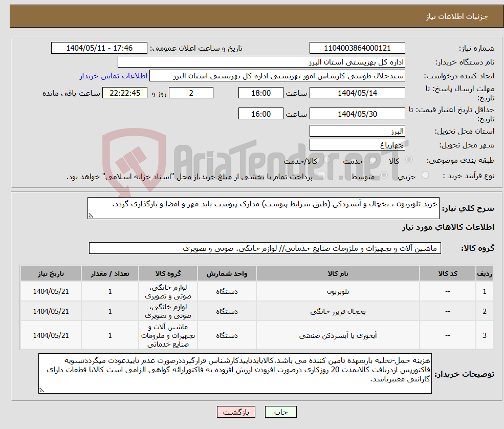Click the شهر محل تحویل چهارباغ field
Image resolution: width=504 pixels, height=429 pixels.
357,144
